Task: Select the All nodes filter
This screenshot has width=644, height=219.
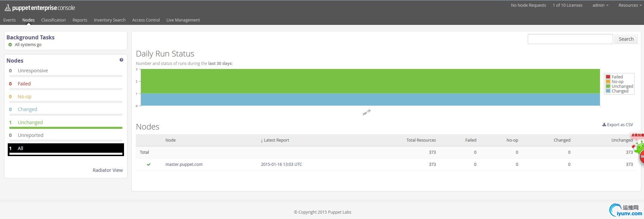Action: [66, 150]
